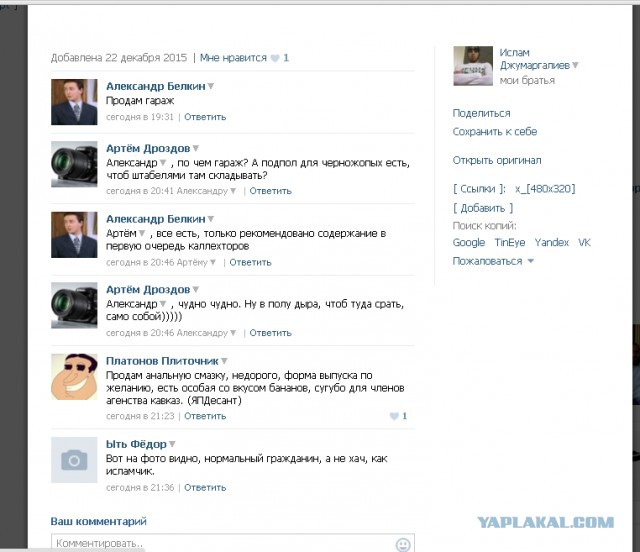Click the Мне нравится link

(x=233, y=58)
